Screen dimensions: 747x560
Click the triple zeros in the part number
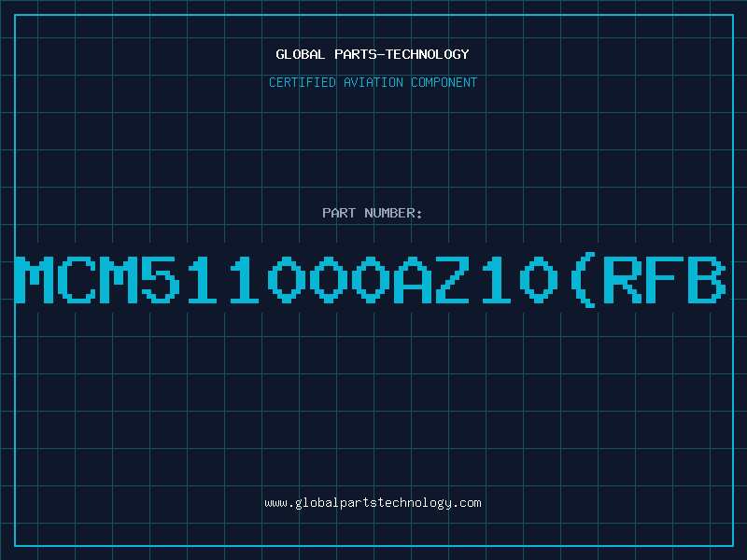[x=329, y=279]
